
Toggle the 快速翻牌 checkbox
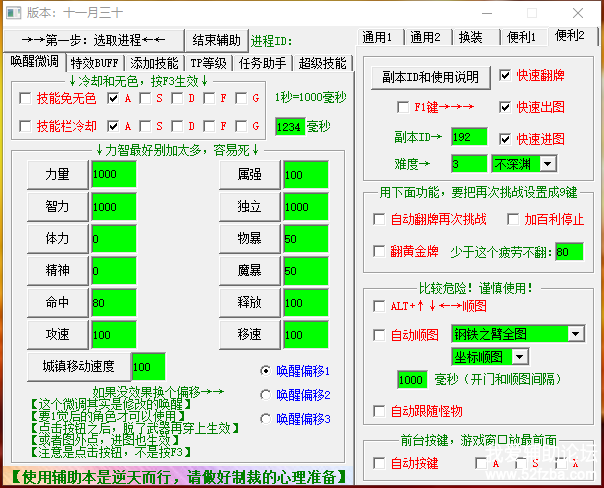[x=505, y=75]
